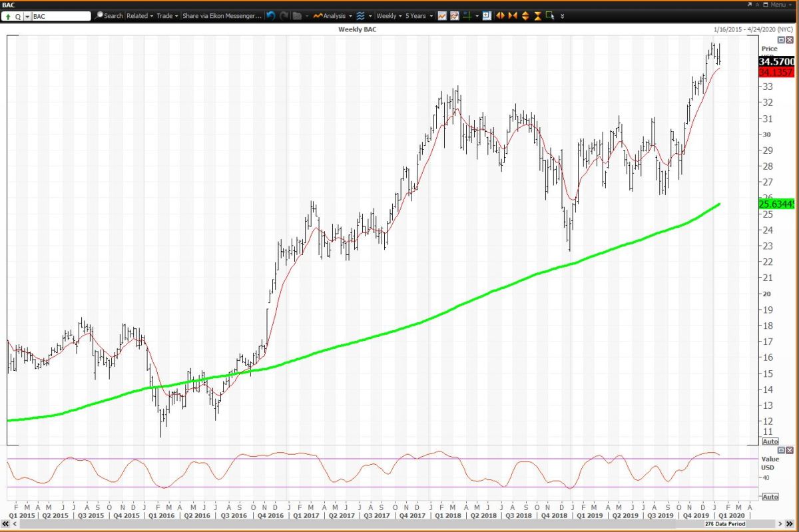Focus the BAC symbol input field

click(61, 16)
